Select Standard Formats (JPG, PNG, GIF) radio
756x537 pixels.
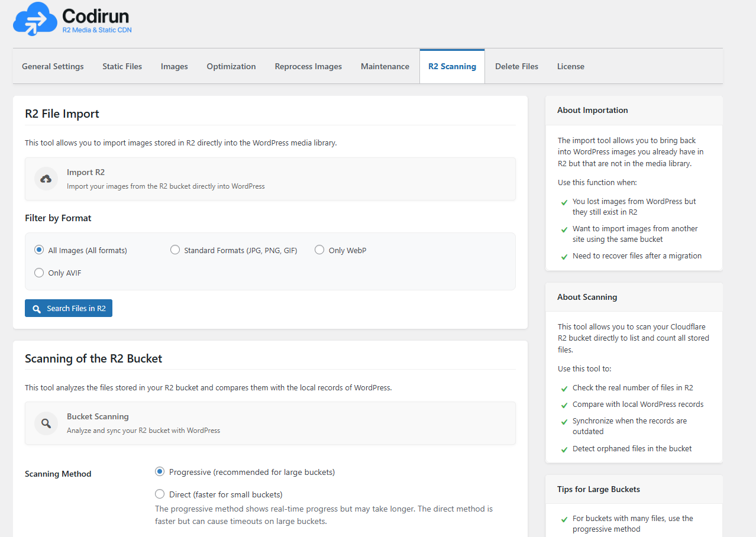(x=175, y=250)
